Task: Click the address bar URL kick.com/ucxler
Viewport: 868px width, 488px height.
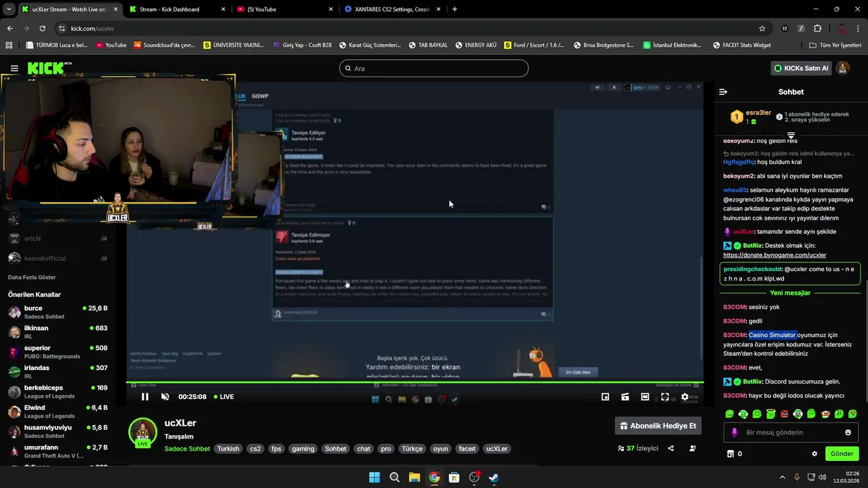Action: click(92, 28)
